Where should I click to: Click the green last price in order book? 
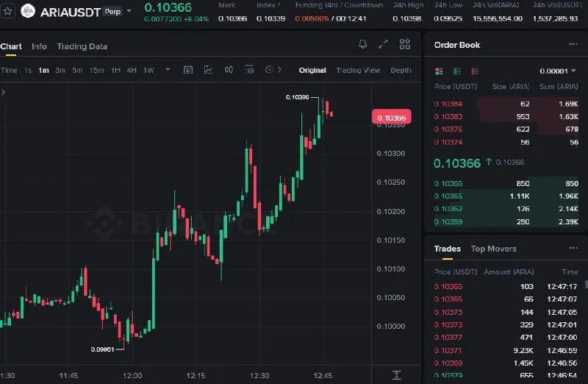coord(456,163)
